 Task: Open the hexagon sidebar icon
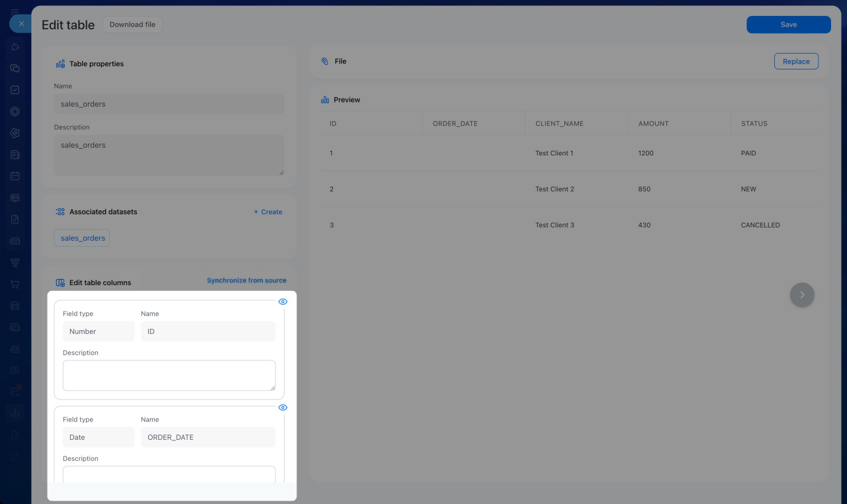15,112
